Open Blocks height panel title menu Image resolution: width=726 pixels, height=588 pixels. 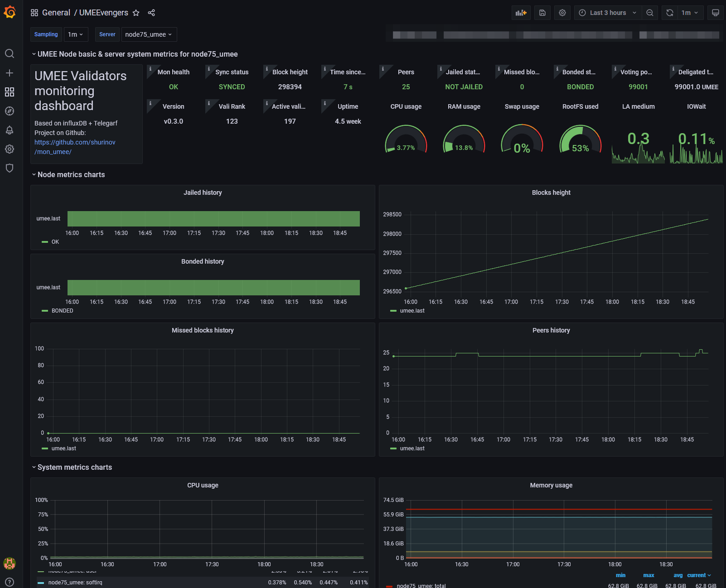(551, 193)
